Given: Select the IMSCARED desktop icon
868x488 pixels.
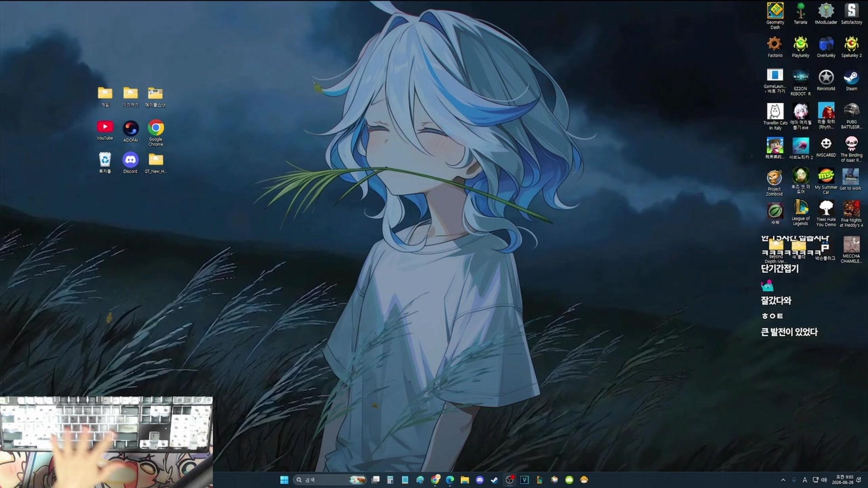Looking at the screenshot, I should pyautogui.click(x=826, y=147).
